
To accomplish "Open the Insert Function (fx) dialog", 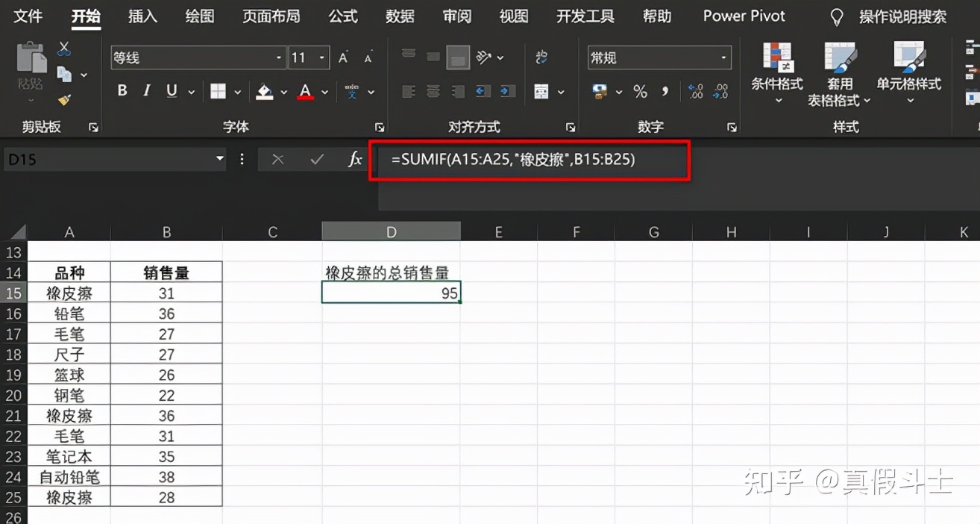I will pos(355,159).
